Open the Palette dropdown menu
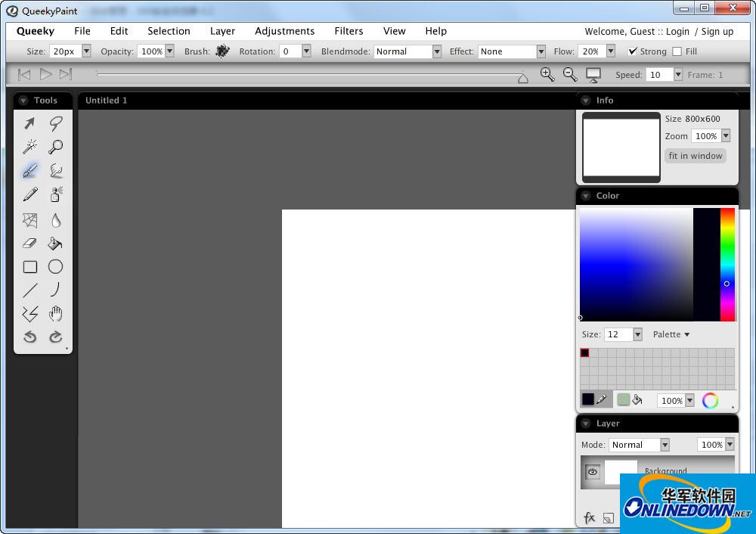Screen dimensions: 756x534 tap(671, 334)
